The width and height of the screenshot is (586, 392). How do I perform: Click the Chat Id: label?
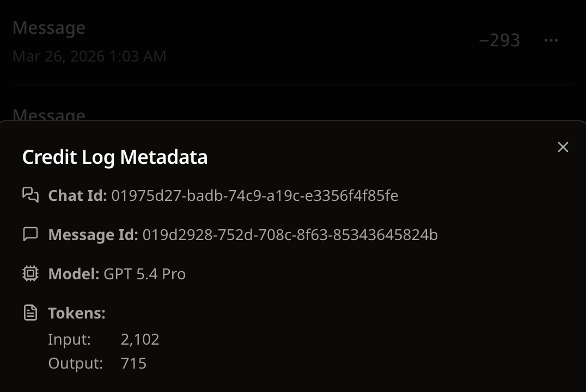pyautogui.click(x=78, y=195)
